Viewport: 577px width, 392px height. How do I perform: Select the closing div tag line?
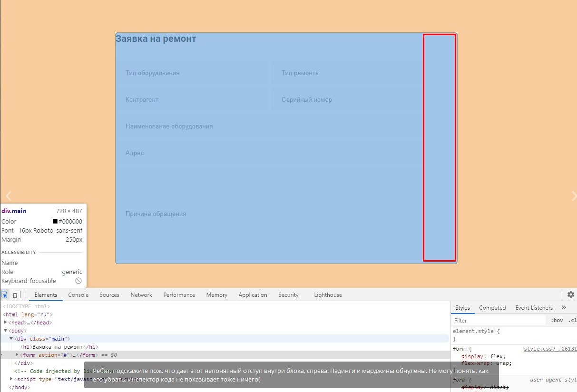23,363
